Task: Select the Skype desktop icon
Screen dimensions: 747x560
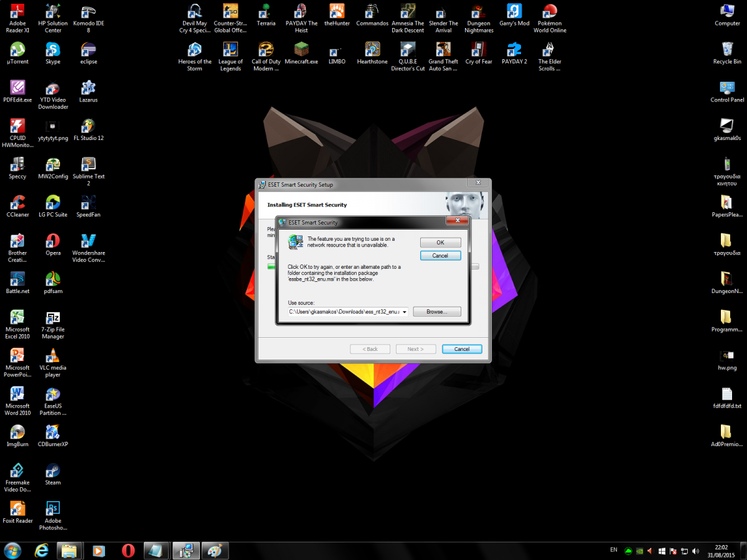Action: (x=53, y=54)
